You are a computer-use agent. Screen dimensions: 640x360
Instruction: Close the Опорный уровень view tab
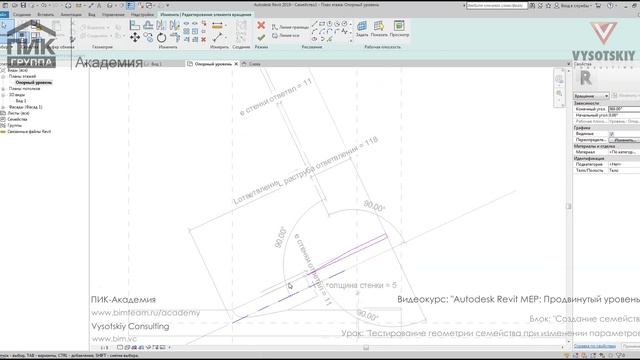[236, 64]
